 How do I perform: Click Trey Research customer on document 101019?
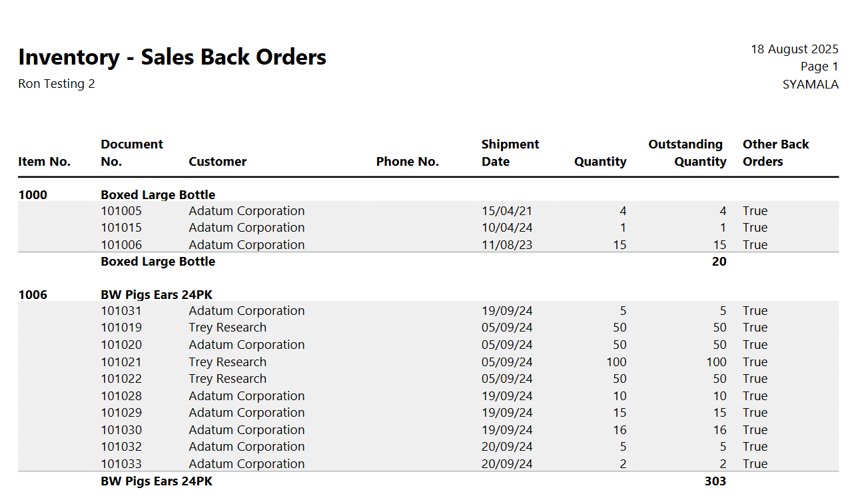[x=227, y=328]
